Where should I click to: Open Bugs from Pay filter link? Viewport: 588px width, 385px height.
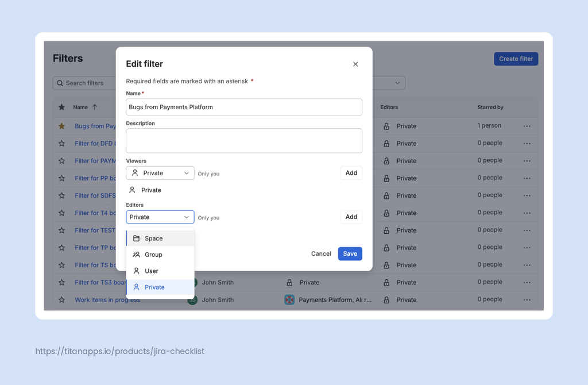pyautogui.click(x=95, y=126)
